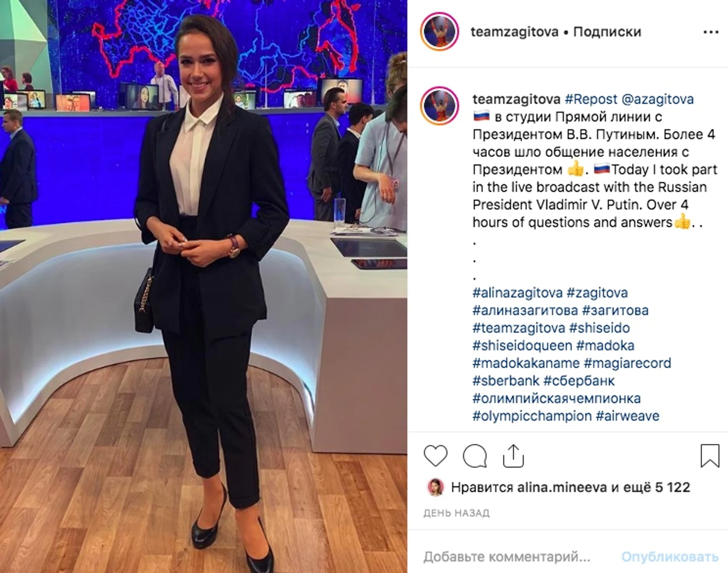Image resolution: width=728 pixels, height=573 pixels.
Task: Open the #airweave hashtag
Action: coord(627,416)
